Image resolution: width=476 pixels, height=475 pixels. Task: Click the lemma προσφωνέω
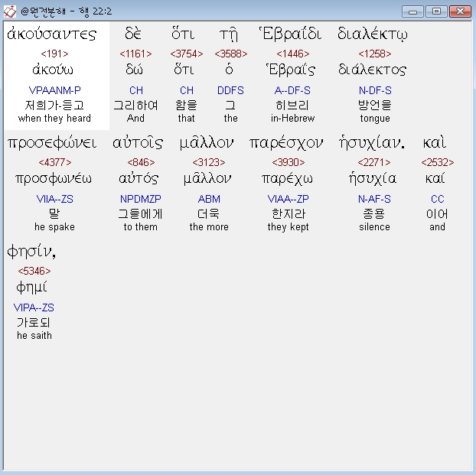click(54, 178)
